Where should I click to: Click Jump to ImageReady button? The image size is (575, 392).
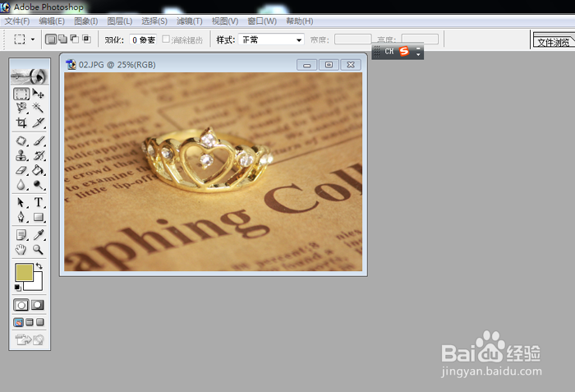30,340
